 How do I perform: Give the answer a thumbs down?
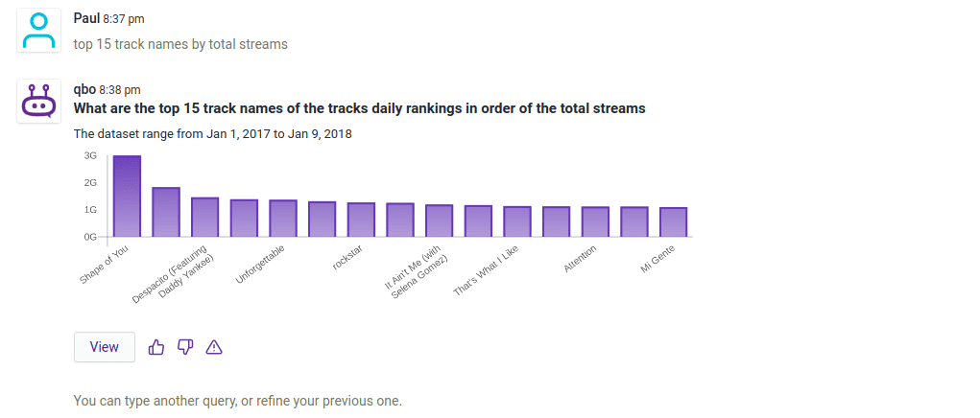click(185, 347)
